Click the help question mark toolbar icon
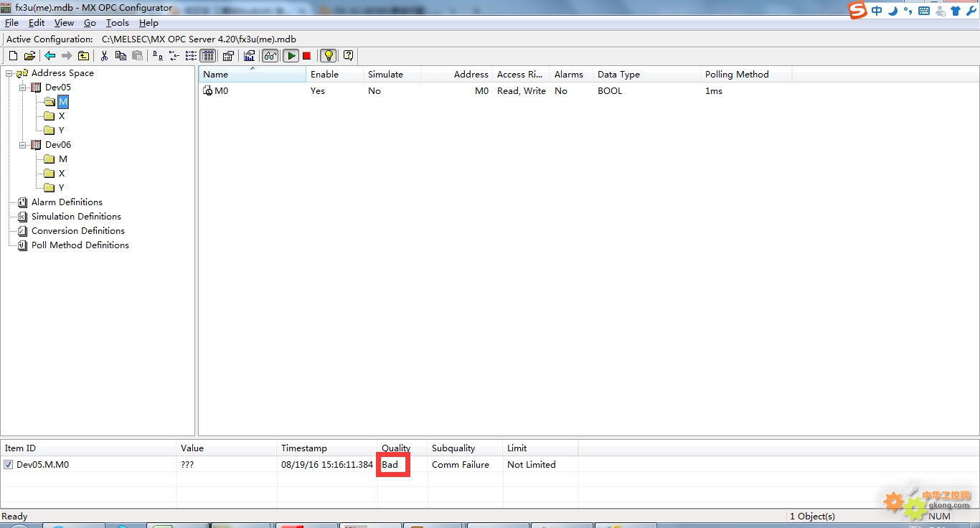This screenshot has height=528, width=980. coord(348,56)
